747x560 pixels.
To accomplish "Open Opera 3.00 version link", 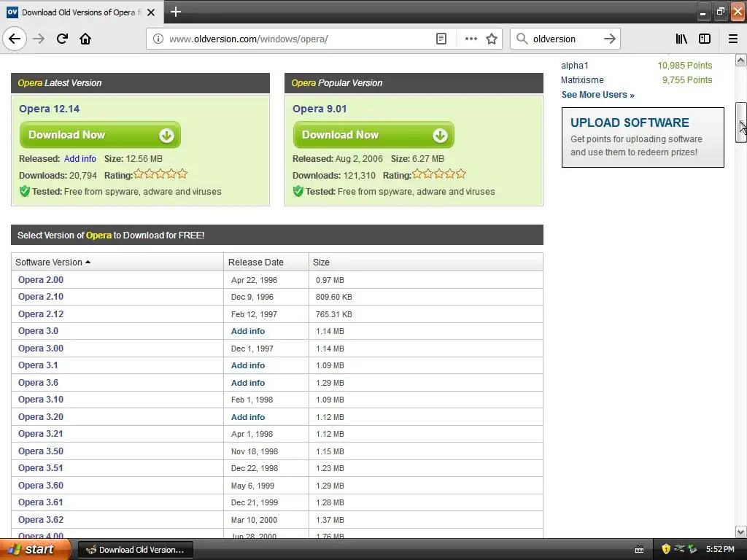I will 41,348.
